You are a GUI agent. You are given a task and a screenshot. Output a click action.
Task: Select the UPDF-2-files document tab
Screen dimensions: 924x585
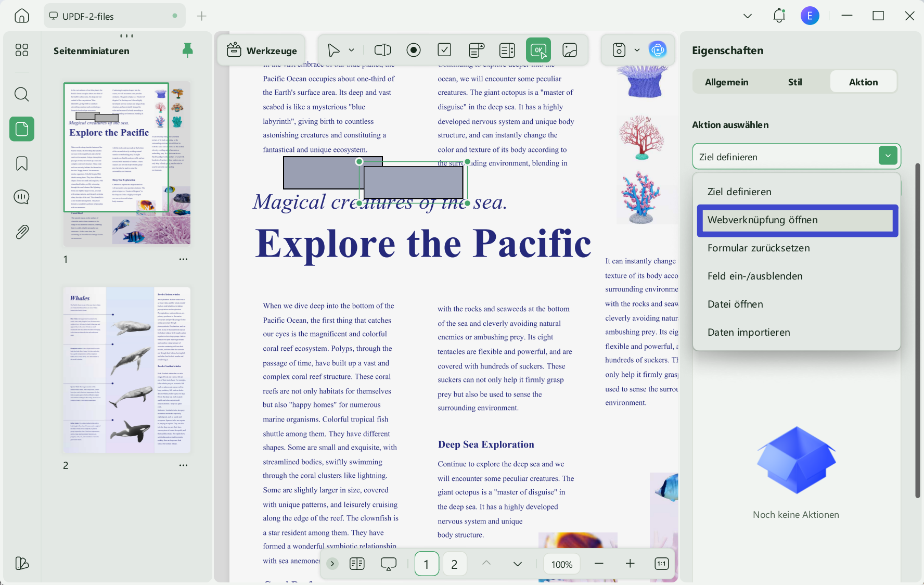click(114, 16)
